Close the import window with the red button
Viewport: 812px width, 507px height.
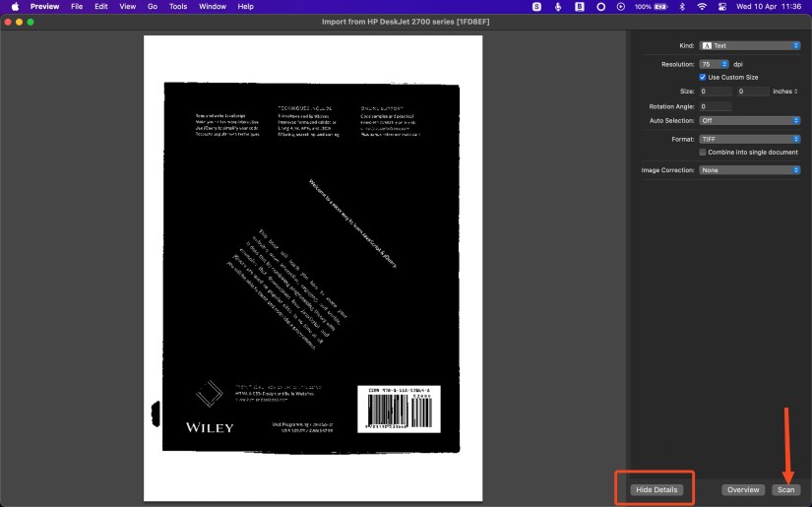[8, 22]
